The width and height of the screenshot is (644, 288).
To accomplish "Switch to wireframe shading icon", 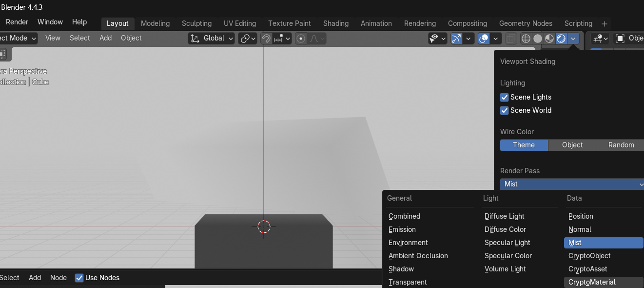I will tap(526, 39).
